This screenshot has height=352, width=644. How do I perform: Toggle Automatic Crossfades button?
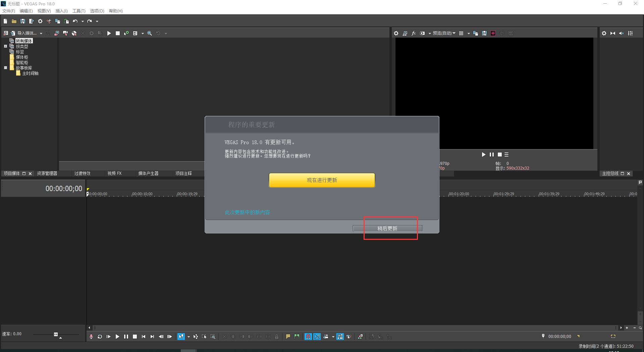pos(317,337)
